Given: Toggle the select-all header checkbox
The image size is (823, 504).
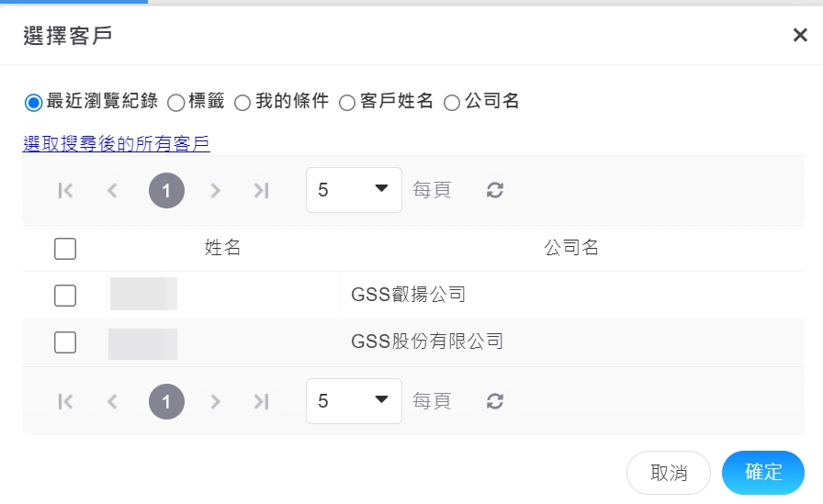Looking at the screenshot, I should coord(65,249).
